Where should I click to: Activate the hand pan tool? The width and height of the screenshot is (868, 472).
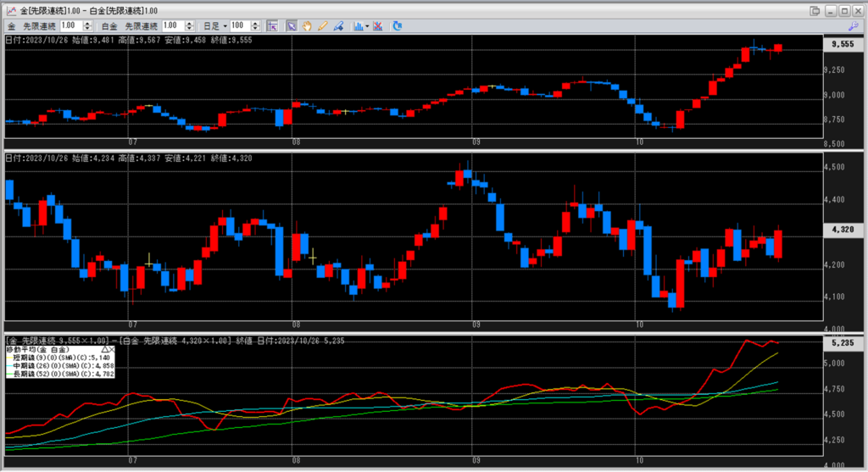pyautogui.click(x=307, y=26)
